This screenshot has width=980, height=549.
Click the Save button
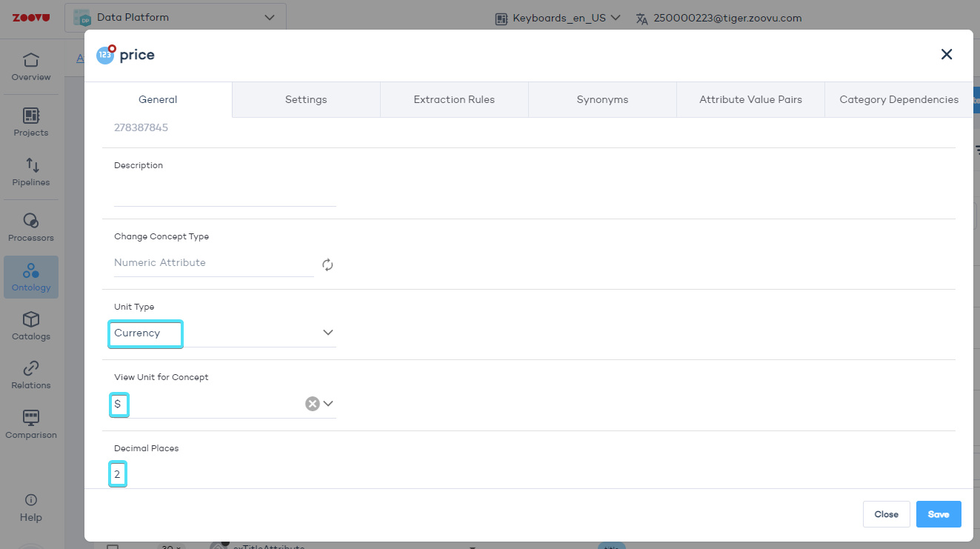click(938, 514)
